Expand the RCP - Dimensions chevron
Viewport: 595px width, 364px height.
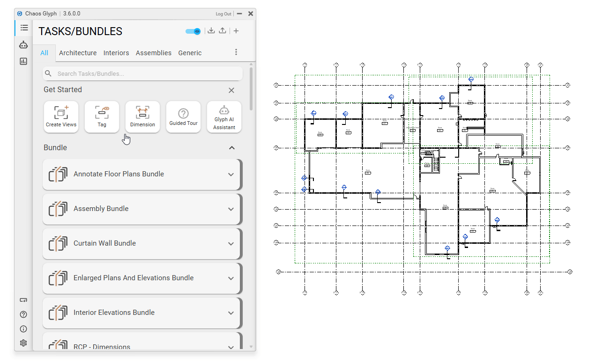click(231, 347)
